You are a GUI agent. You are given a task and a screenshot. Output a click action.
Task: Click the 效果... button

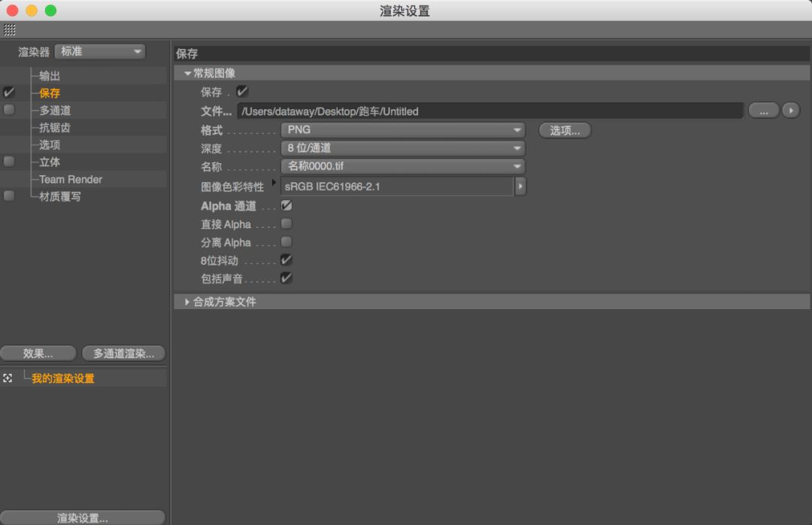[x=38, y=354]
